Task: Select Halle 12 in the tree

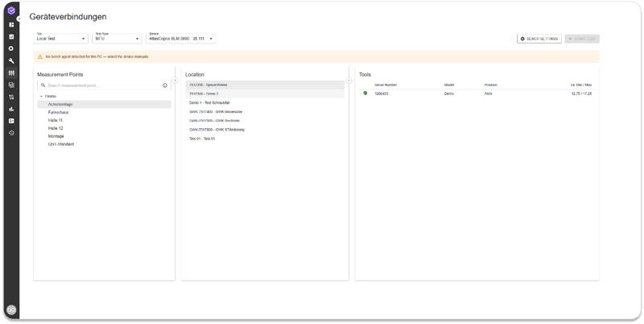Action: pyautogui.click(x=55, y=128)
